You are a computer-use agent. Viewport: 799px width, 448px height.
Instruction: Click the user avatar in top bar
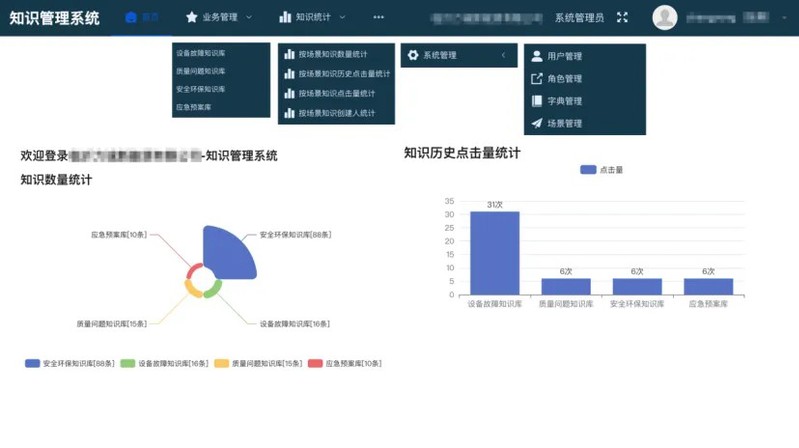(x=665, y=17)
